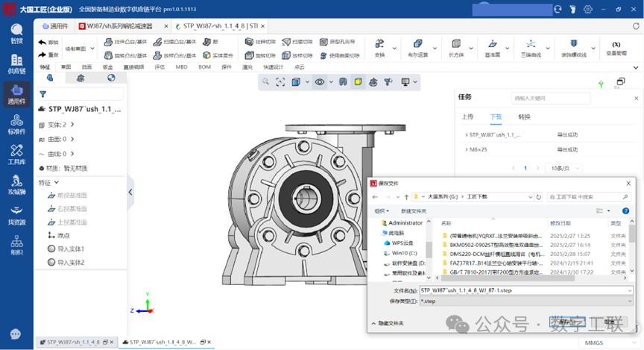Viewport: 644px width, 350px height.
Task: Select the 旋转切除 revolve cut tool
Action: click(260, 55)
